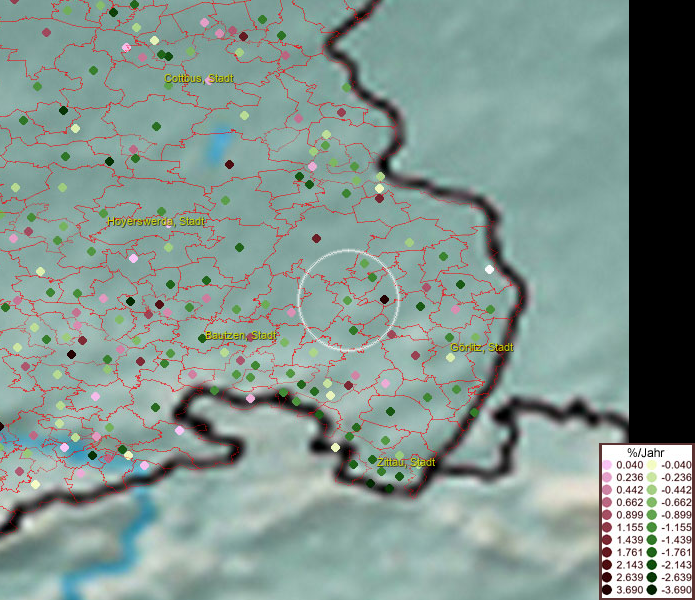Click the legend value 0.442
This screenshot has height=600, width=695.
tap(629, 490)
